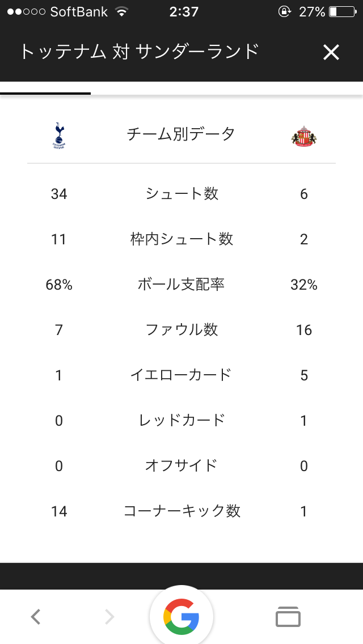Tap the トッテナム 対 サンダーランド title
This screenshot has width=363, height=644.
139,52
